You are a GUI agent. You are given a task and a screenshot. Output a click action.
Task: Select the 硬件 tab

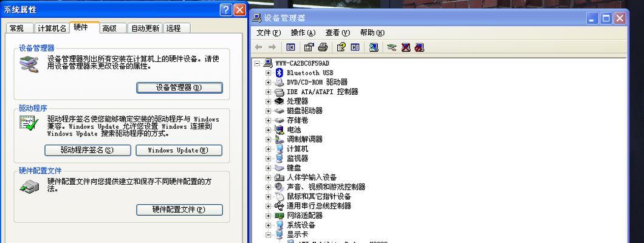pos(84,27)
